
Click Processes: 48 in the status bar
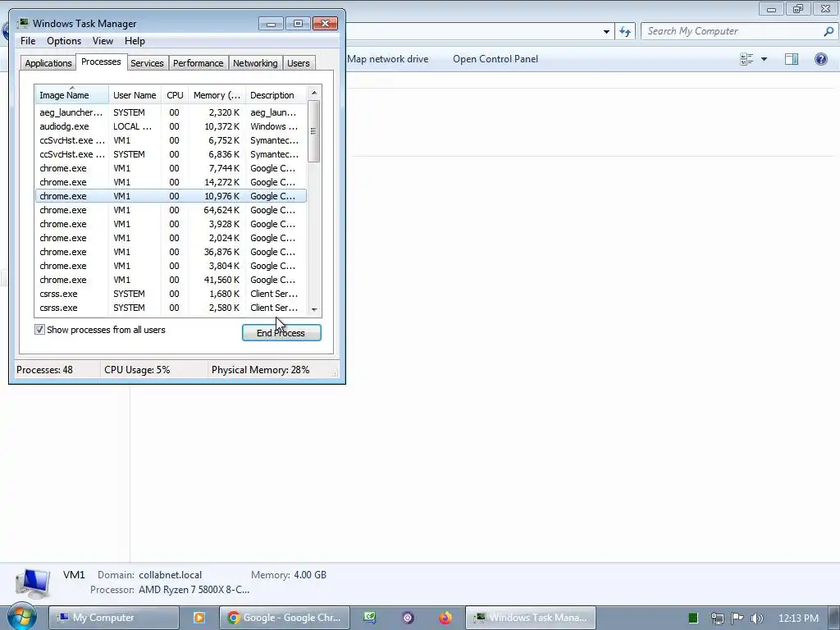[x=44, y=370]
